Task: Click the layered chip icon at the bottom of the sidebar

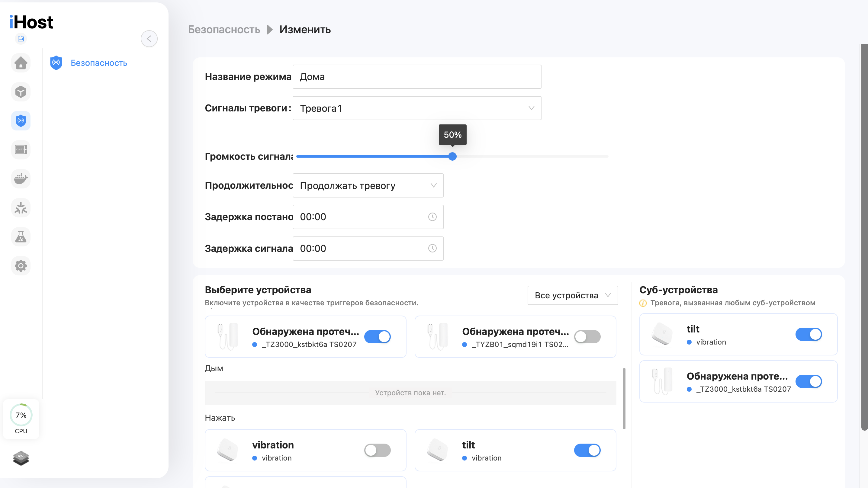Action: click(x=21, y=458)
